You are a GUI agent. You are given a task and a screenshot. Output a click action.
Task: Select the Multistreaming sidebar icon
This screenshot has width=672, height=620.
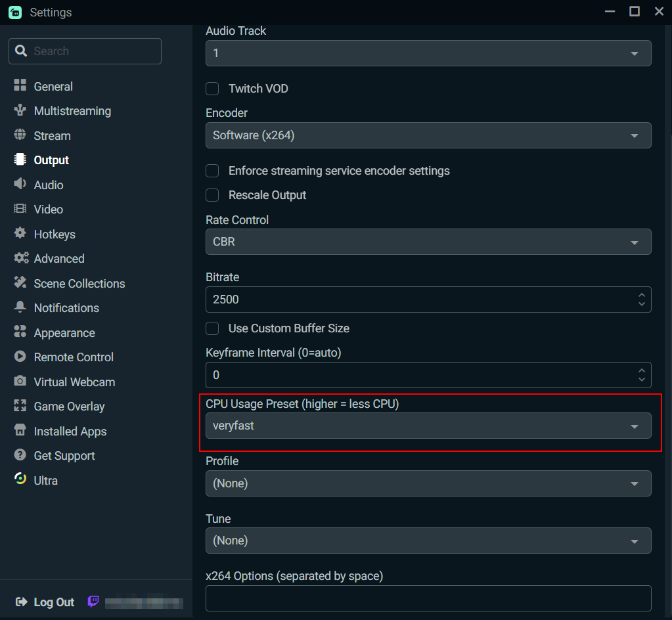20,110
